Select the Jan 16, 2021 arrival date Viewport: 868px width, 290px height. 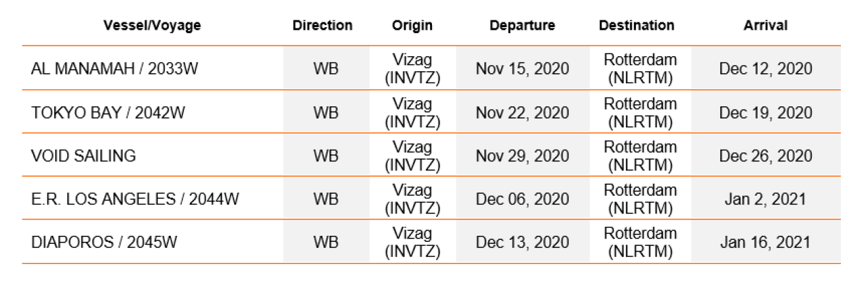click(x=766, y=242)
